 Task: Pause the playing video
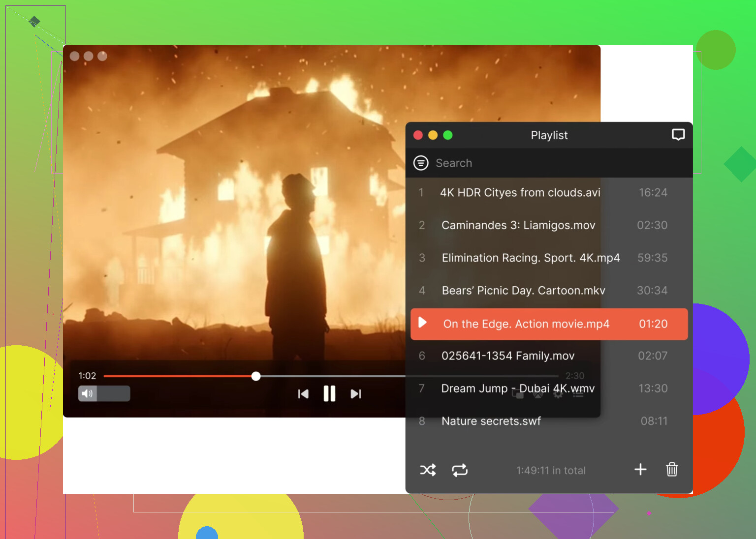point(329,394)
